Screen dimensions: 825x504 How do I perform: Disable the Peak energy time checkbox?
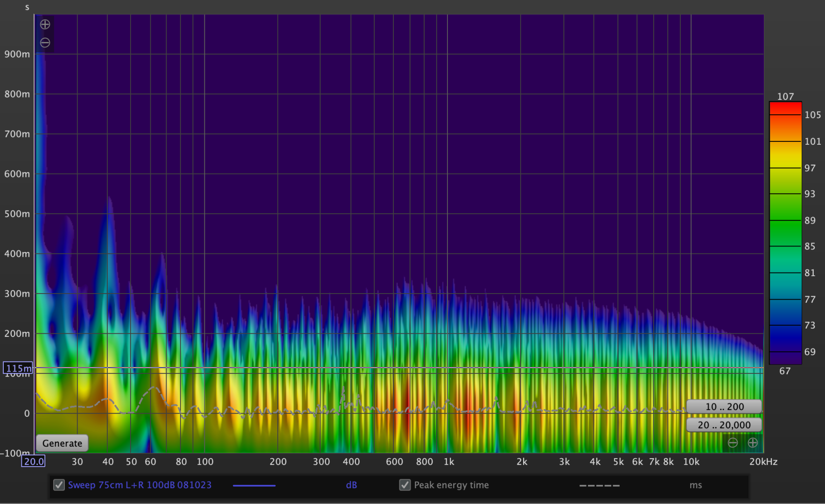click(405, 485)
